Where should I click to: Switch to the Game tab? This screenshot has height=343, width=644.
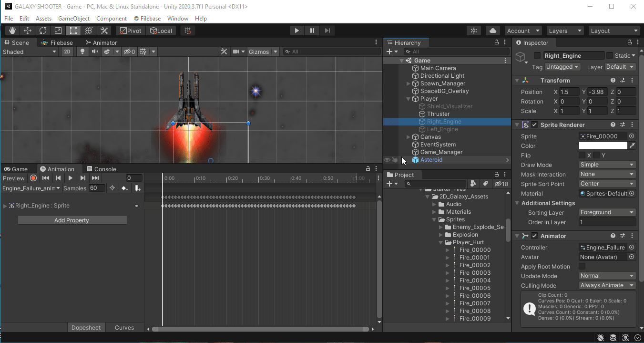[15, 169]
